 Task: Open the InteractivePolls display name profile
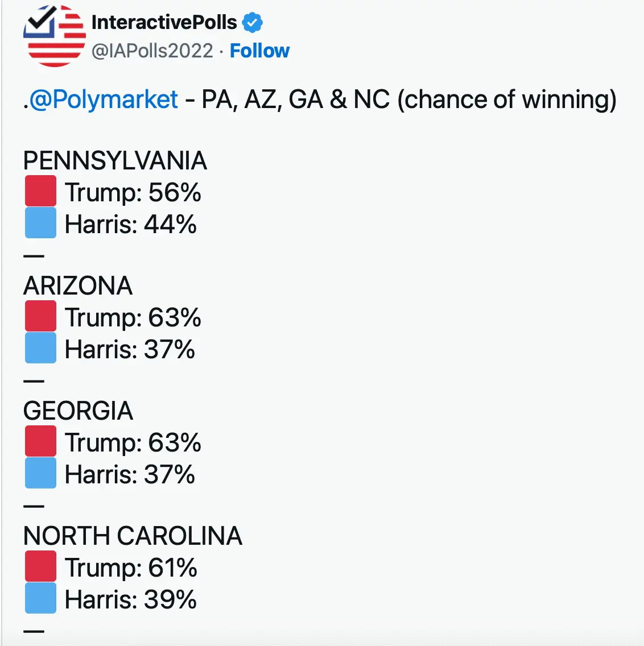click(x=164, y=22)
